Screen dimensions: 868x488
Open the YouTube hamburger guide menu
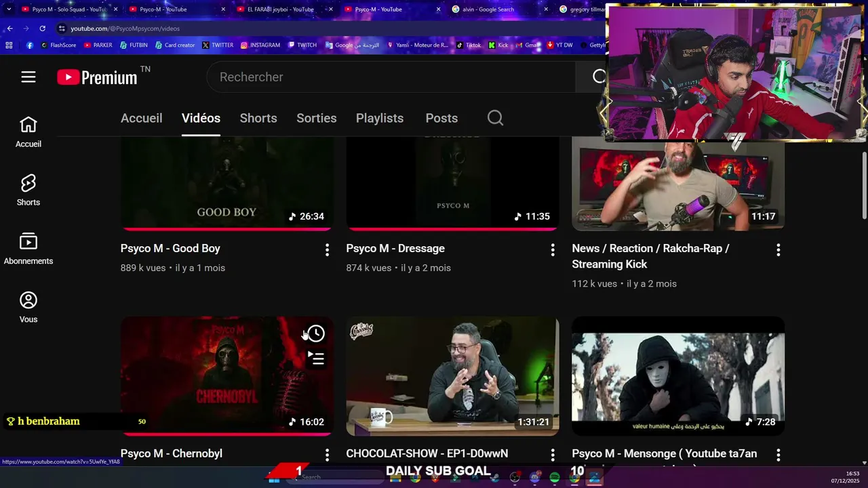(28, 77)
